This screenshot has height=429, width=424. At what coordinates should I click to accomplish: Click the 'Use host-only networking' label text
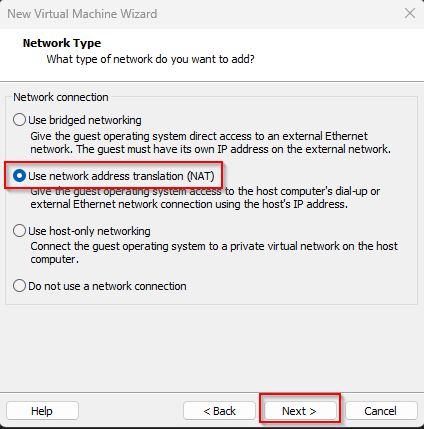click(89, 231)
